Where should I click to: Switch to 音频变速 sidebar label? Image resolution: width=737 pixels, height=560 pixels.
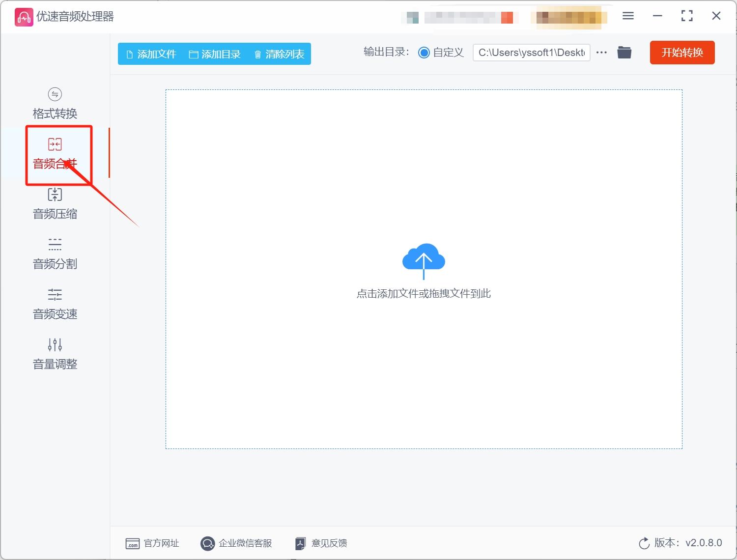pos(55,314)
